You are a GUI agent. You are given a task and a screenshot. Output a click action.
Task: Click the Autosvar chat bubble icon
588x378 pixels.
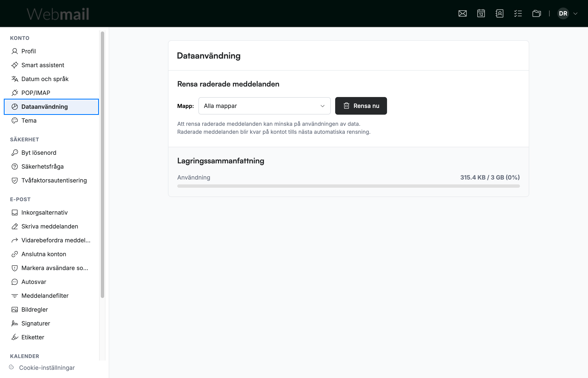(15, 282)
